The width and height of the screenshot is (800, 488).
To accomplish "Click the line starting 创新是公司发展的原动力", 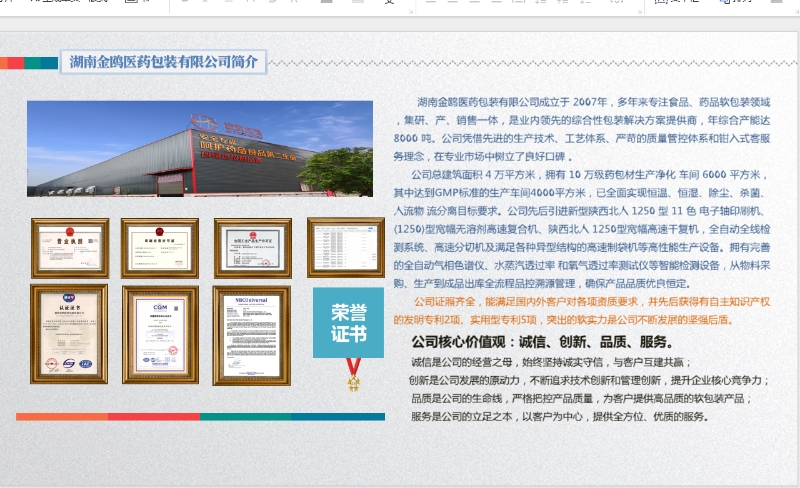I will pyautogui.click(x=588, y=380).
